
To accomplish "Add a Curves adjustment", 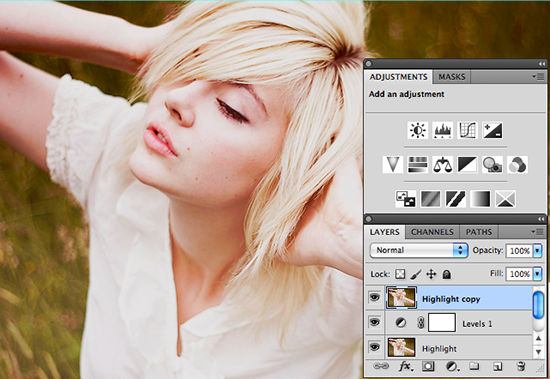I will 467,130.
